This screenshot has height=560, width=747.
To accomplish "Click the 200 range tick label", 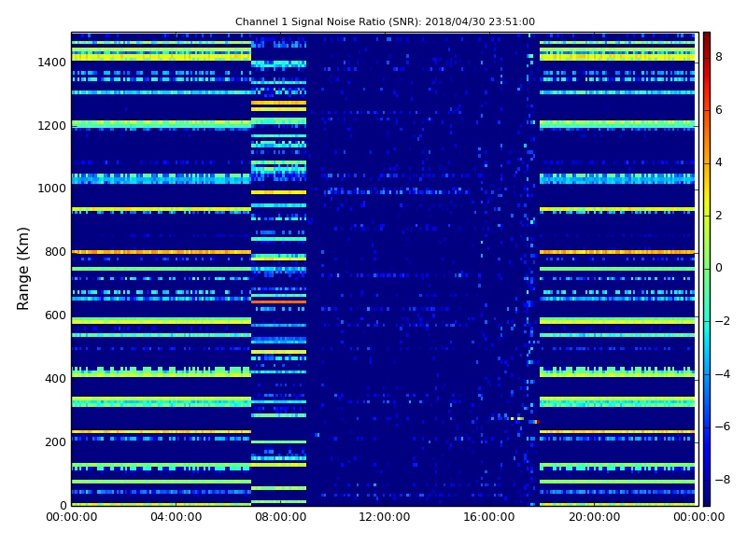I will coord(55,441).
